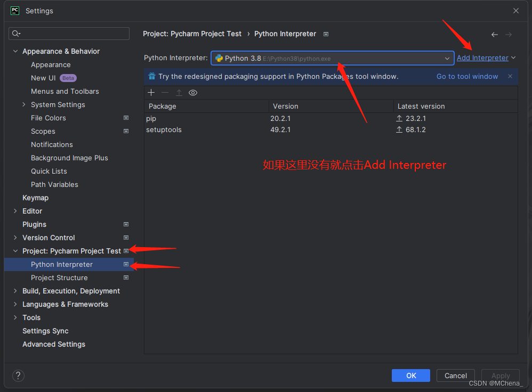Viewport: 532px width, 392px height.
Task: Click the Version column header
Action: coord(331,106)
